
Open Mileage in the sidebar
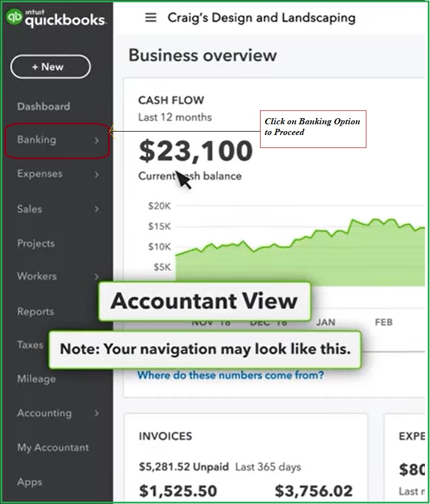(37, 379)
